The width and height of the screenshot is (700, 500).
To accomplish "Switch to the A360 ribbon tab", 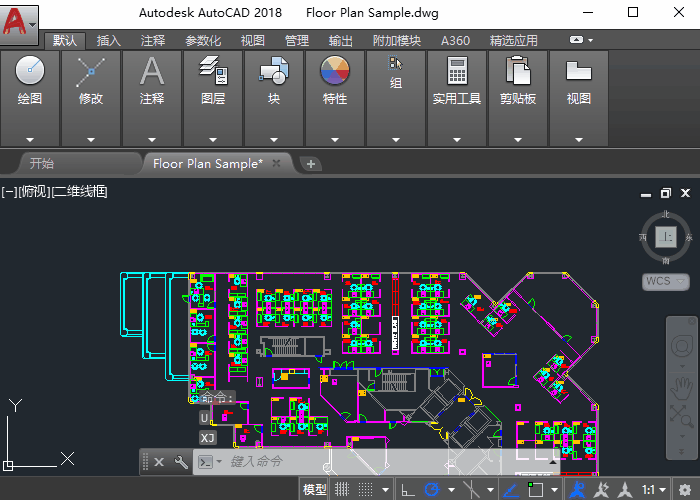I will (455, 41).
